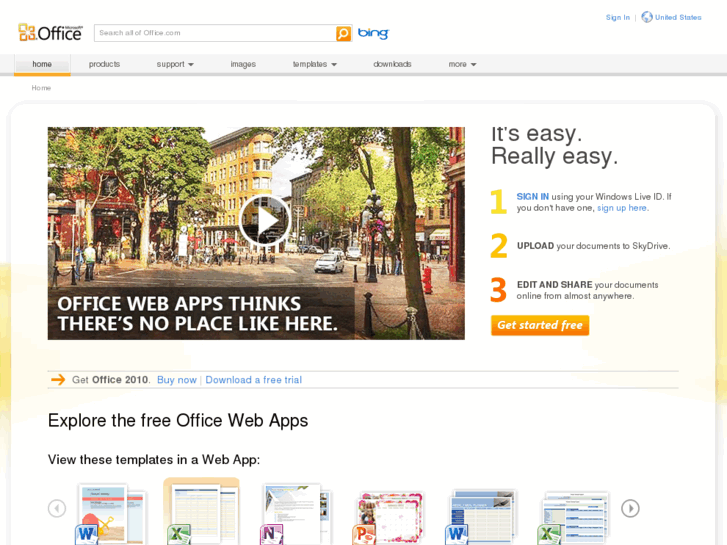The width and height of the screenshot is (727, 545).
Task: Click the video banner headline text
Action: point(198,314)
